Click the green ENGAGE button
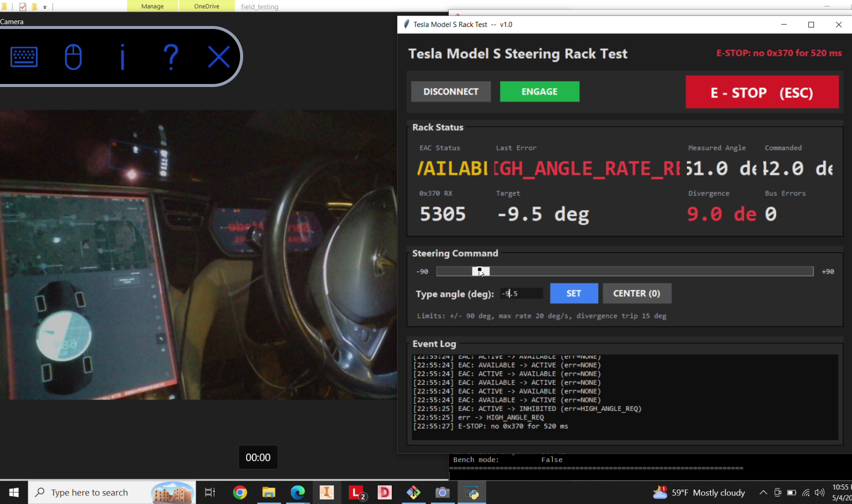 (540, 91)
